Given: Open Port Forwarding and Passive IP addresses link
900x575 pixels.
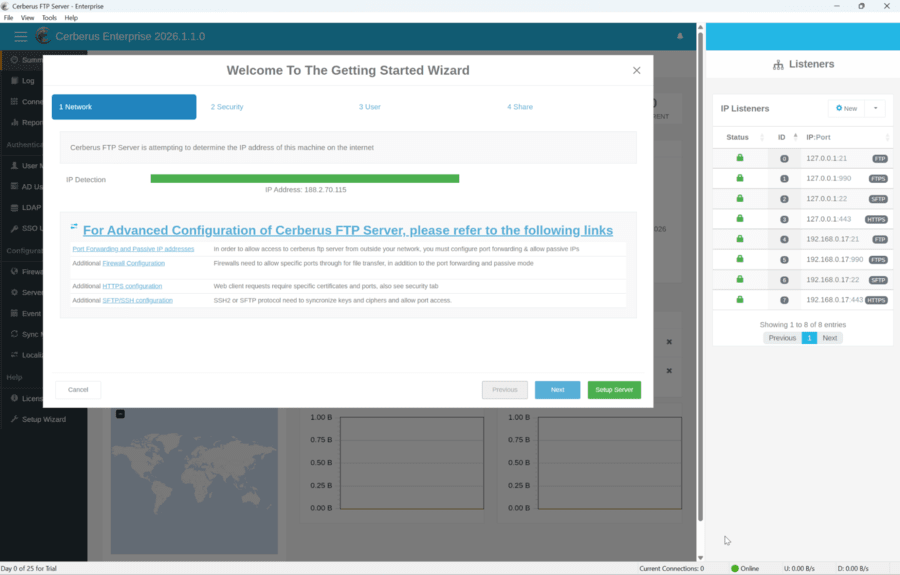Looking at the screenshot, I should [x=133, y=248].
